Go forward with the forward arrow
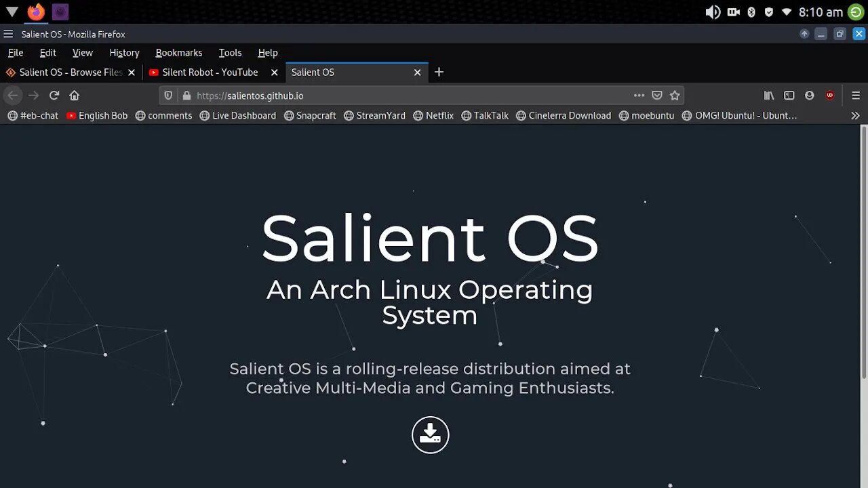Viewport: 868px width, 488px height. coord(33,96)
